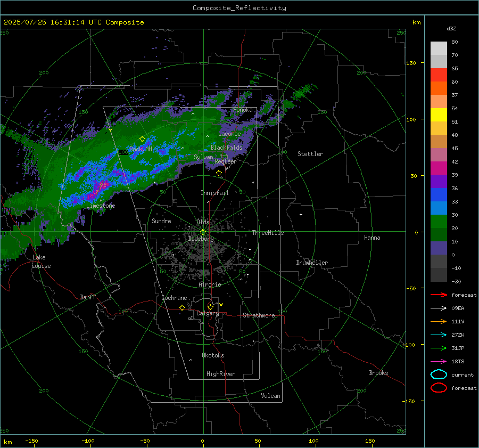Screen dimensions: 479x448
Task: Click the HighRiver town label
Action: click(221, 374)
